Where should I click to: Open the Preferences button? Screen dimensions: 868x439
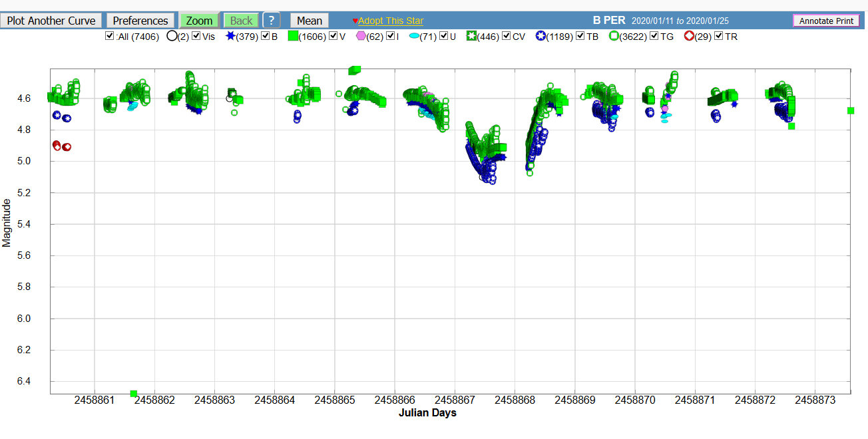(x=140, y=21)
